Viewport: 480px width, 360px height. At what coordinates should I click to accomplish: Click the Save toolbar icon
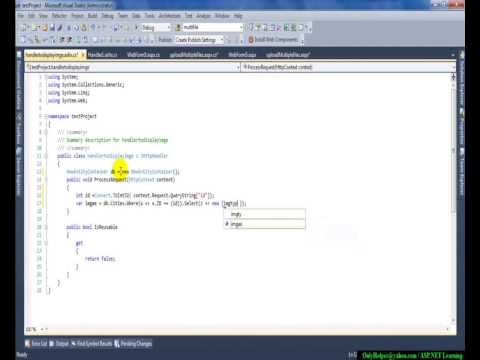pos(52,27)
